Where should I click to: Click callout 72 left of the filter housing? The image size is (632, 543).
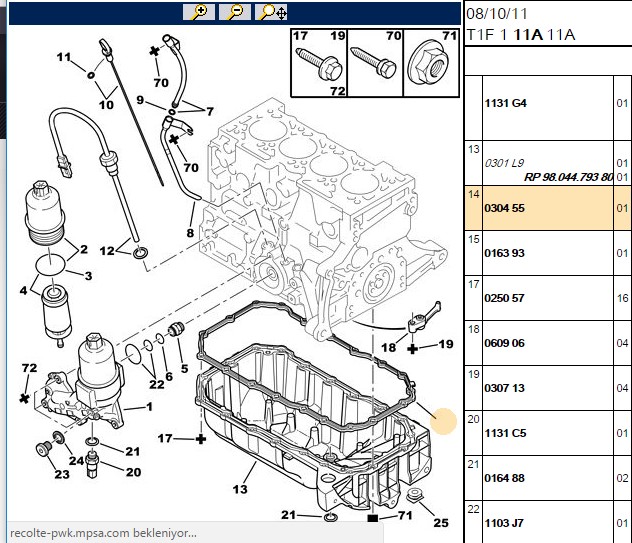pos(29,368)
